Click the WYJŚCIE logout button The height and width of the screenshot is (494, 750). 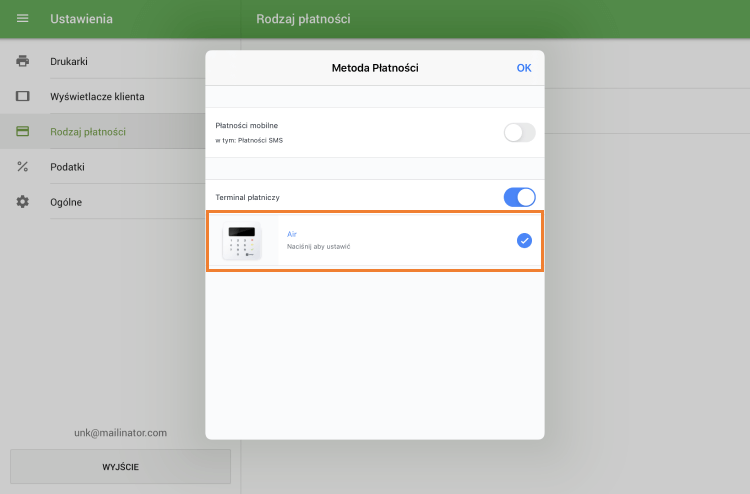point(120,467)
